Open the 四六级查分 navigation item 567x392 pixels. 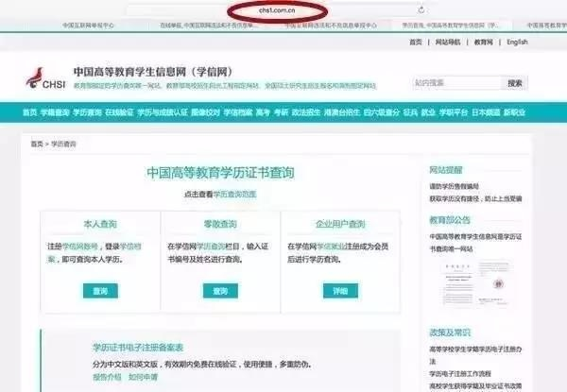(x=382, y=112)
